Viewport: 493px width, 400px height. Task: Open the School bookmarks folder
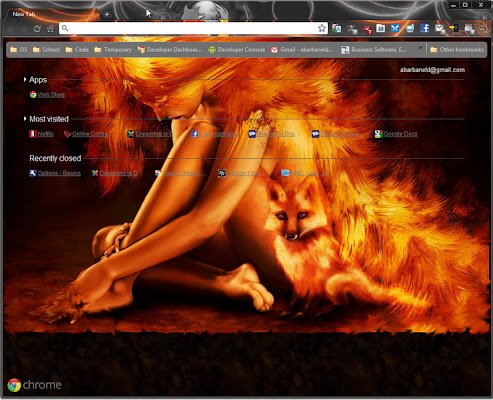coord(46,50)
